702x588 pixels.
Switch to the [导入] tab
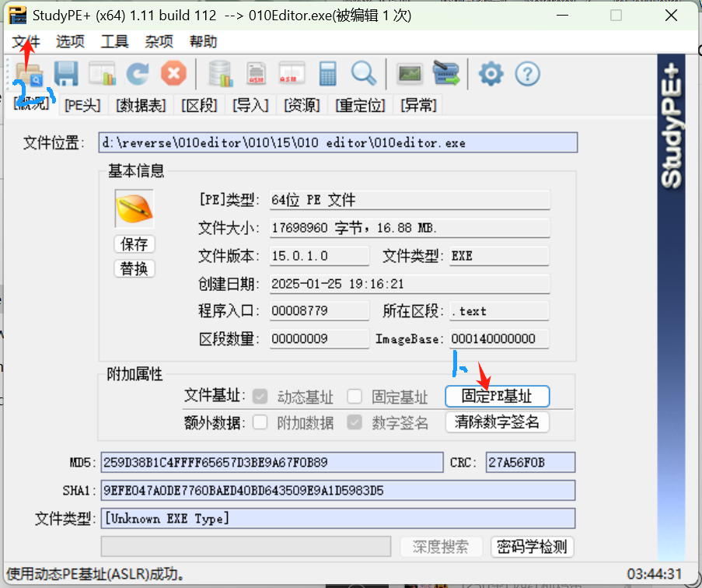(x=251, y=105)
